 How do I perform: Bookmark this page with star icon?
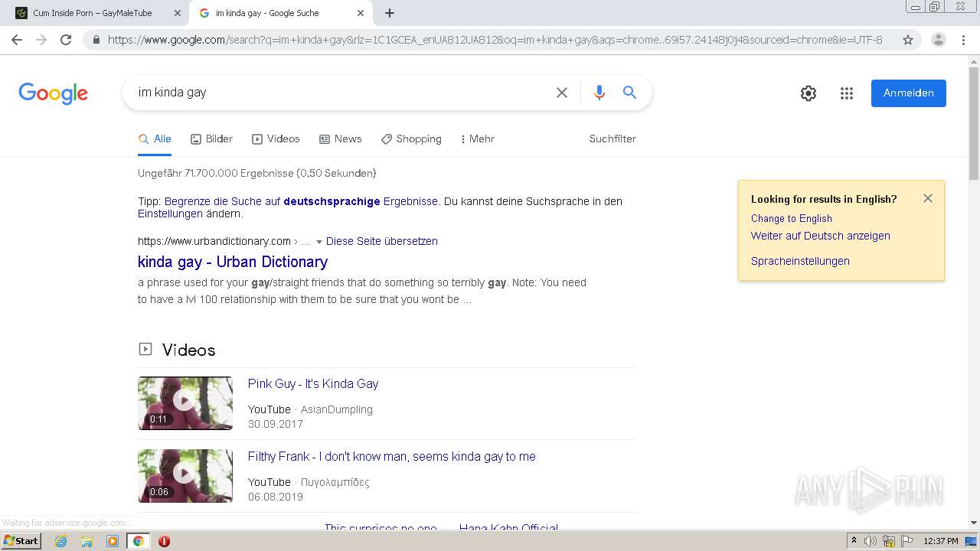[908, 40]
